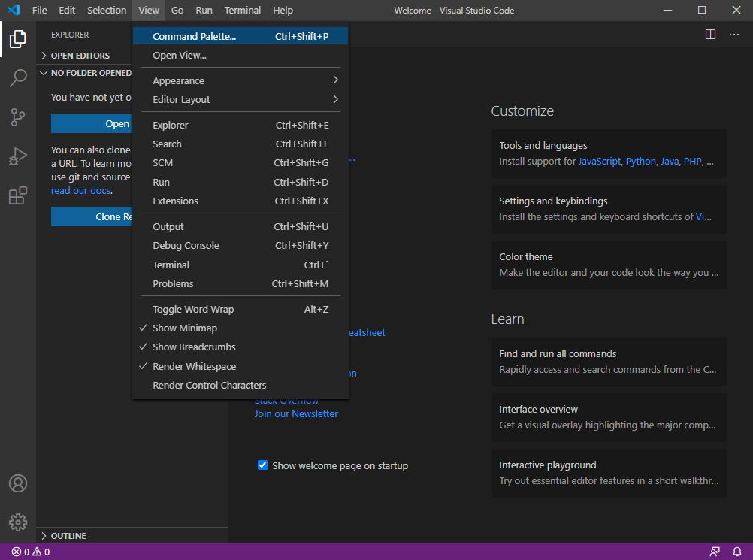This screenshot has height=560, width=753.
Task: Click the Explorer panel title
Action: (x=70, y=35)
